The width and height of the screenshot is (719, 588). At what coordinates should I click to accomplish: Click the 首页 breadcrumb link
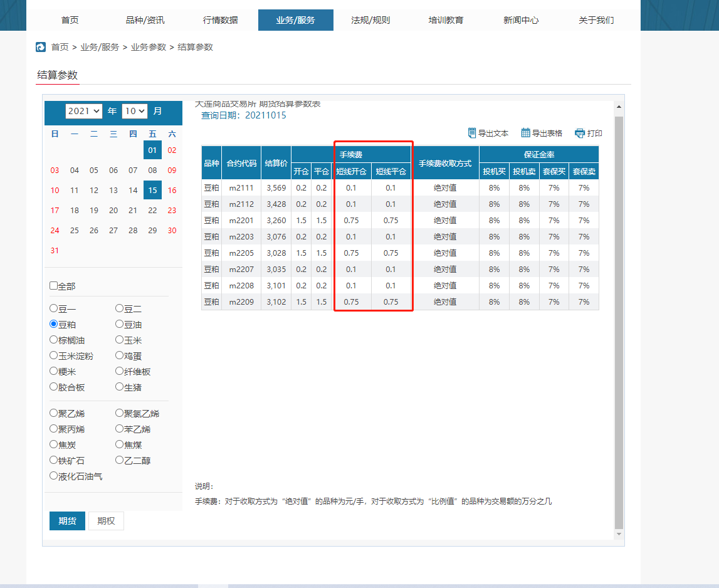(60, 47)
